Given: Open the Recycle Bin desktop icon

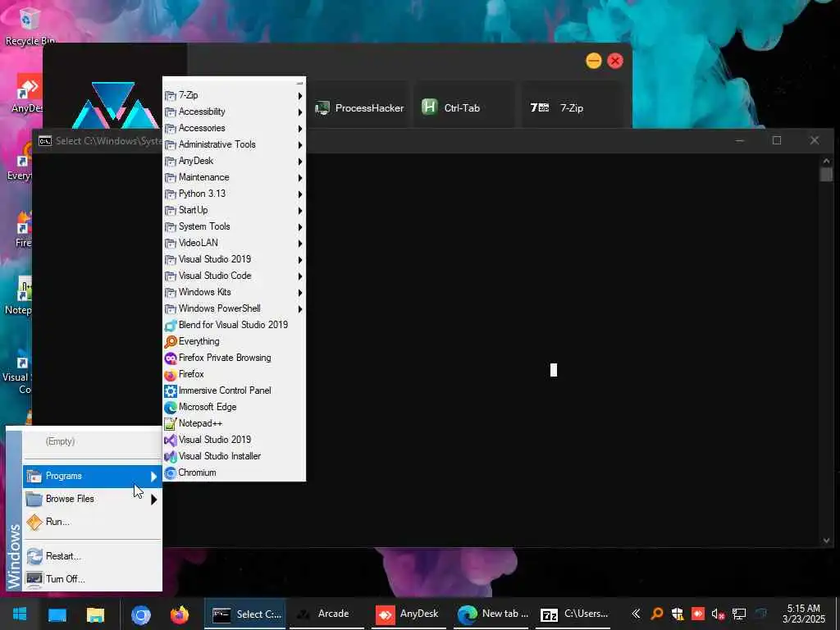Looking at the screenshot, I should 30,25.
